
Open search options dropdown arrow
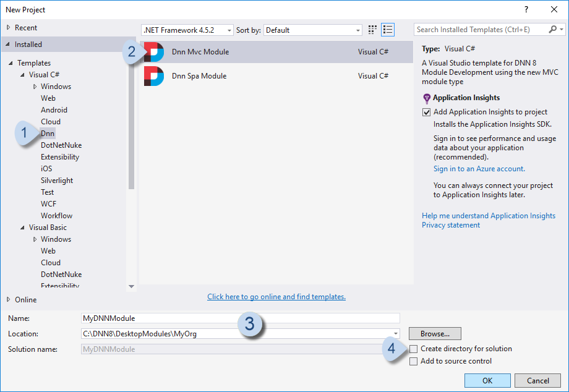(562, 30)
